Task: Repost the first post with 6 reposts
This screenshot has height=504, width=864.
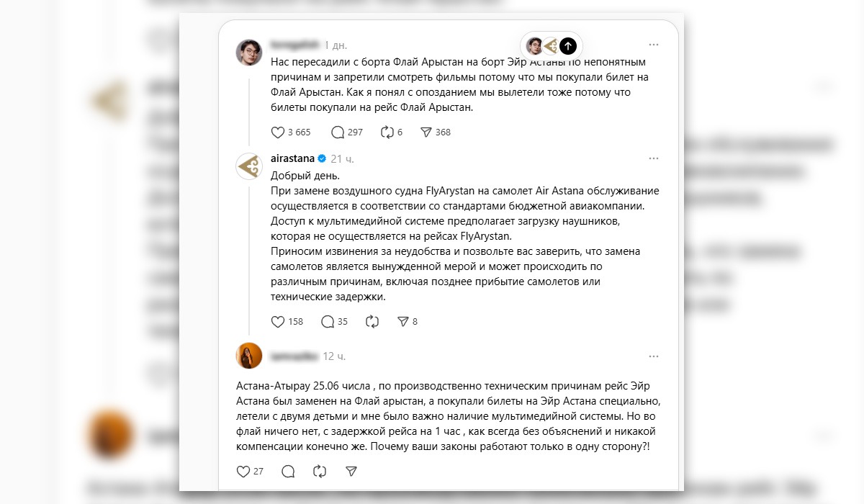Action: tap(391, 132)
